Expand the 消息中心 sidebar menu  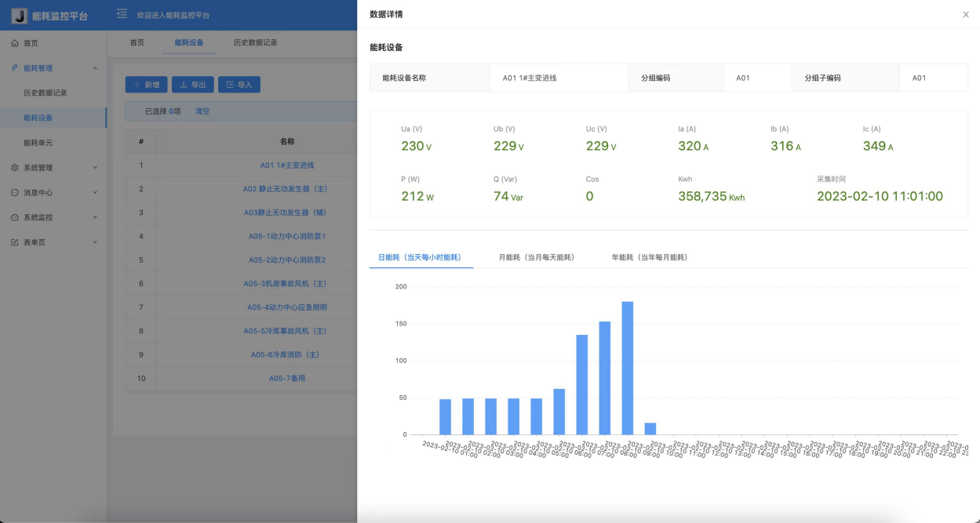95,193
